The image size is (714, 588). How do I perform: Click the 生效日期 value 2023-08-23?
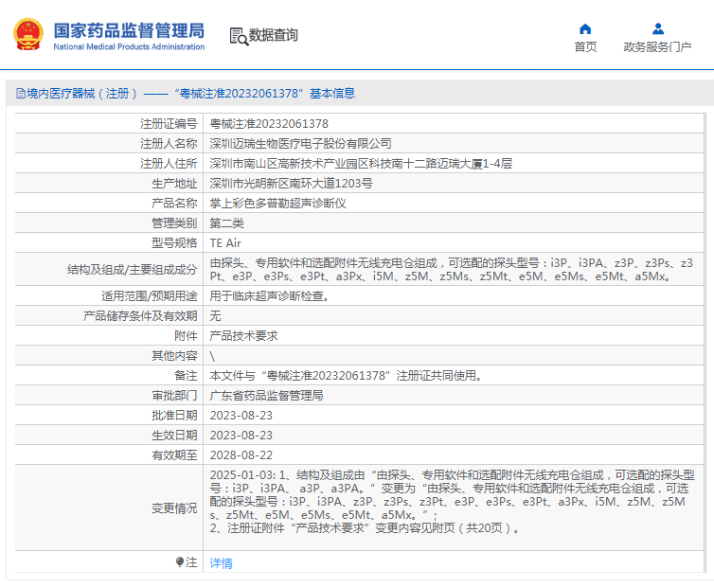[x=241, y=436]
